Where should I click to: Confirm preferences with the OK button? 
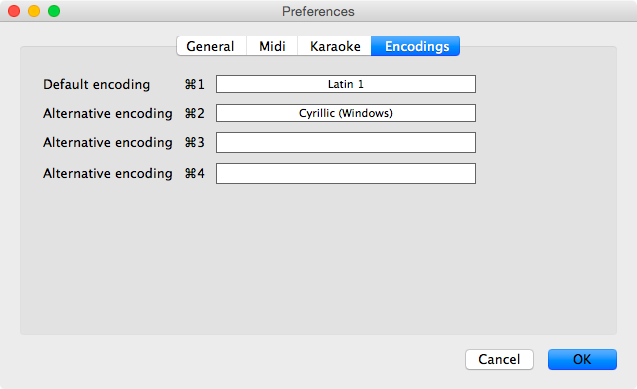(582, 359)
